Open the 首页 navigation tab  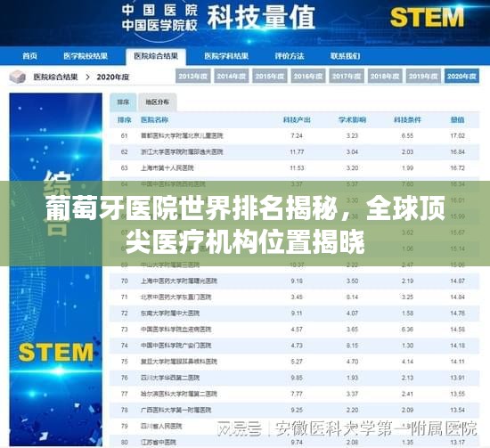coord(30,56)
